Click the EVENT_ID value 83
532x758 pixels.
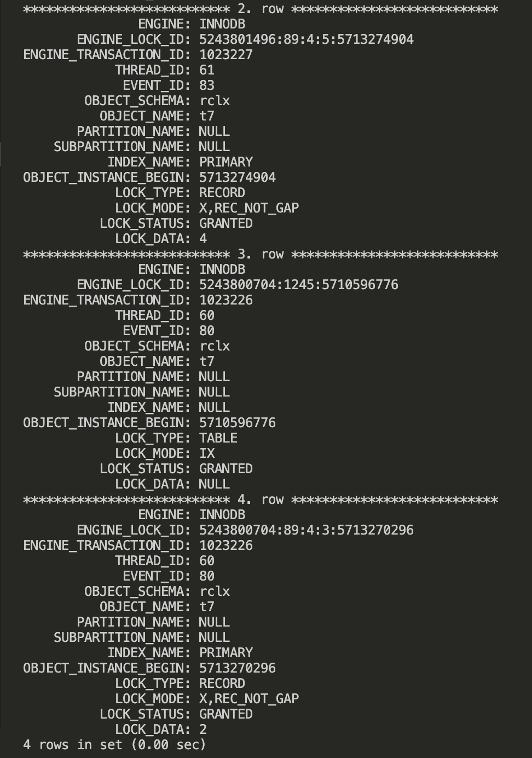coord(206,85)
